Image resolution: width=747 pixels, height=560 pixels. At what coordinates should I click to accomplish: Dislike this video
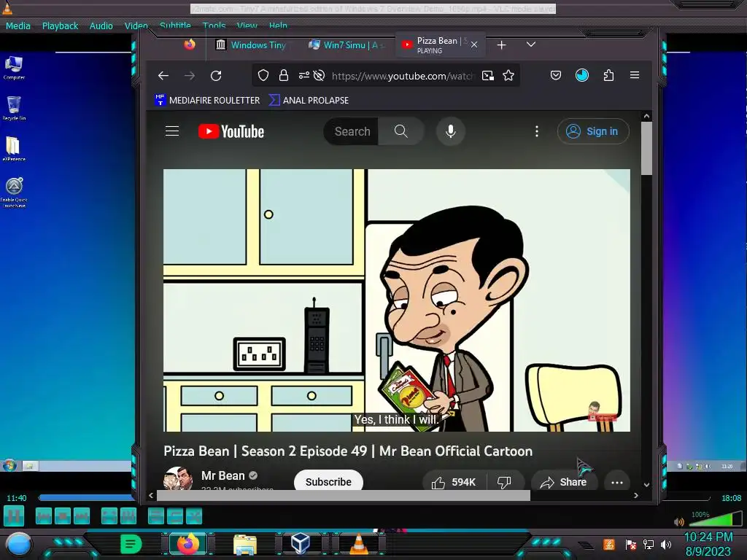pos(505,482)
